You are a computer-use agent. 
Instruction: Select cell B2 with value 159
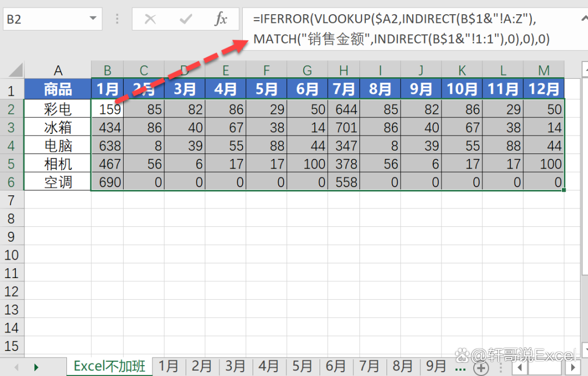[x=107, y=109]
